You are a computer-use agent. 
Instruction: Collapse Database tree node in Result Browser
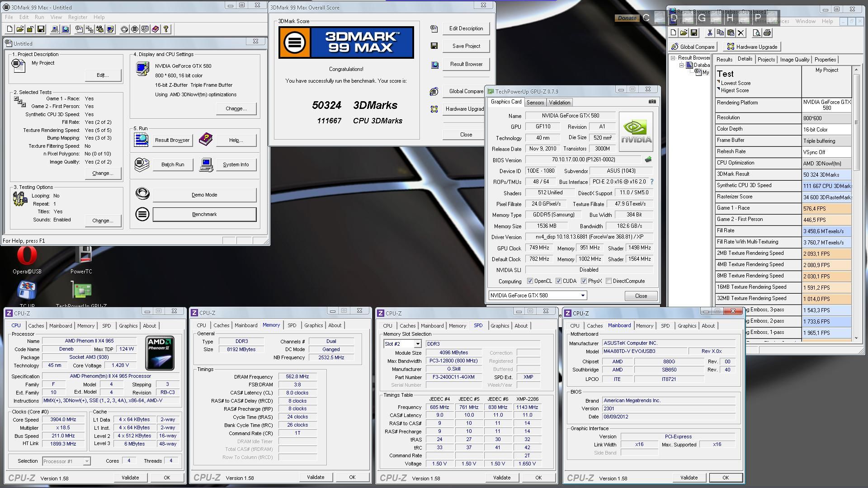point(681,65)
